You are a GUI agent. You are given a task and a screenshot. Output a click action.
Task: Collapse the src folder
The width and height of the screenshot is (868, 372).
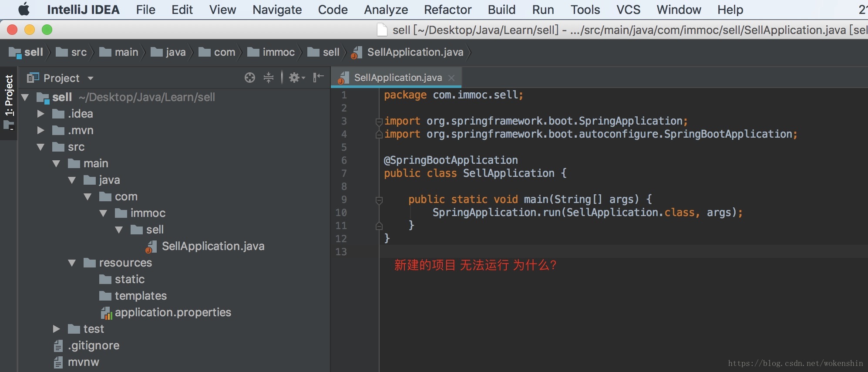pos(41,147)
